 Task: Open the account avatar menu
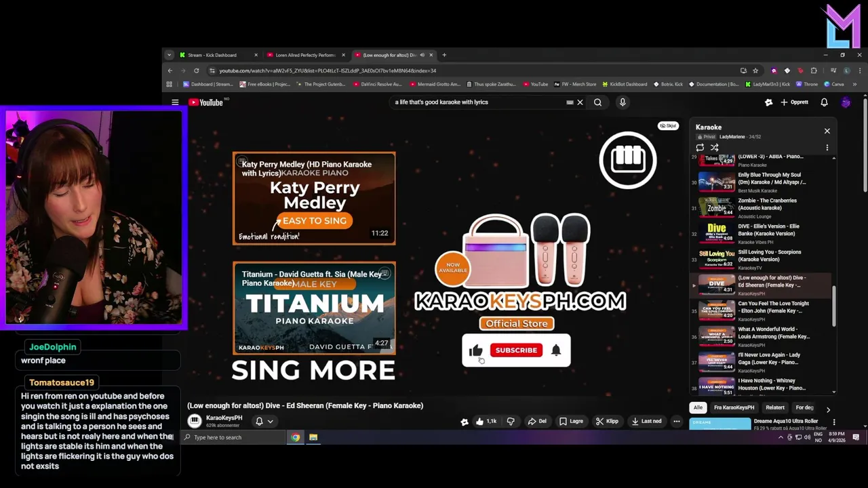(846, 102)
